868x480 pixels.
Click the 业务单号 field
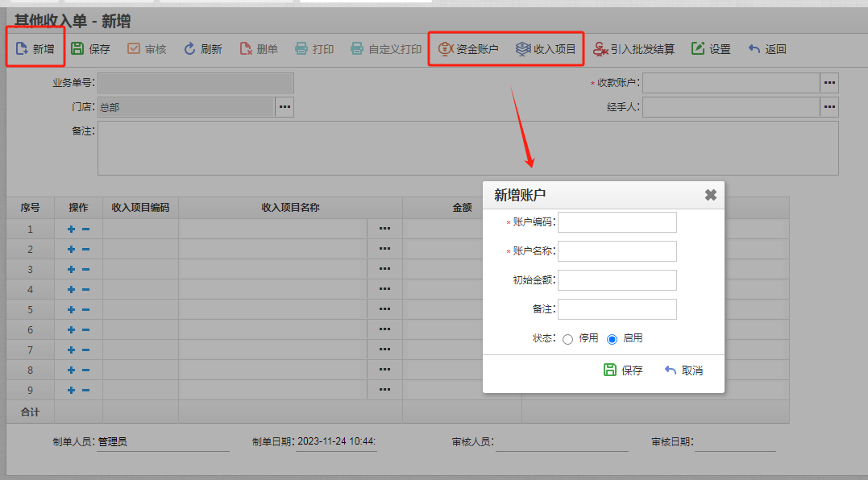(196, 83)
